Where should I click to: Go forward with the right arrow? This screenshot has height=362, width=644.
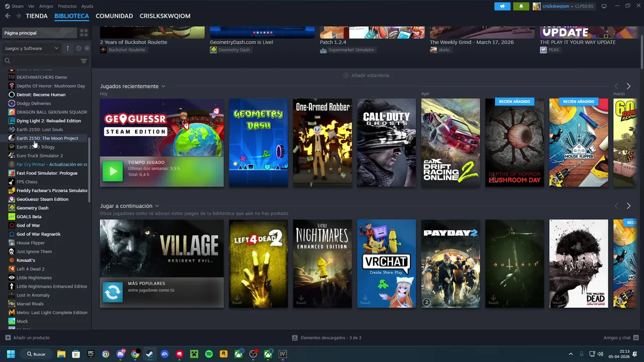pyautogui.click(x=18, y=16)
